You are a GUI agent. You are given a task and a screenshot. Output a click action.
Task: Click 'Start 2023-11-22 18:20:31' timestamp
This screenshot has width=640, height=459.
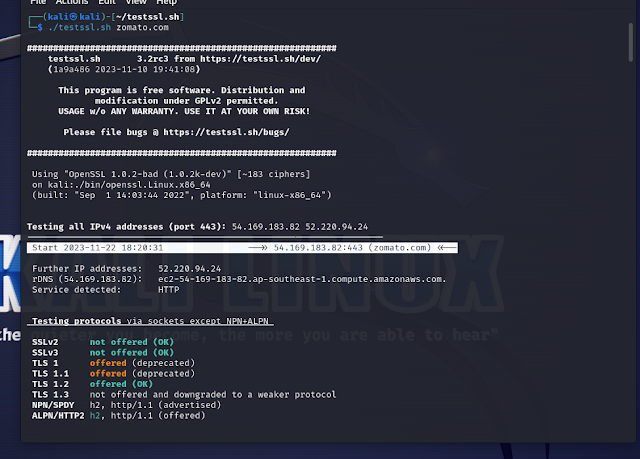point(98,248)
